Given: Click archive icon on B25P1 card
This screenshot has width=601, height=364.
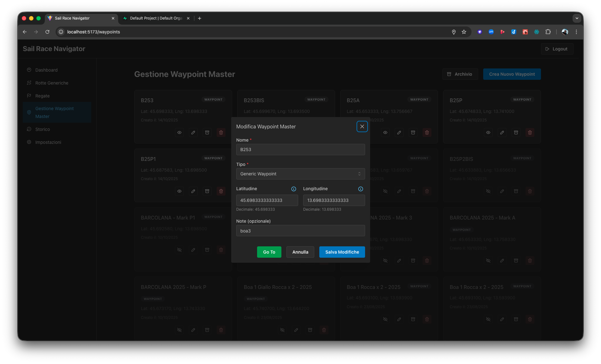Looking at the screenshot, I should pos(207,191).
